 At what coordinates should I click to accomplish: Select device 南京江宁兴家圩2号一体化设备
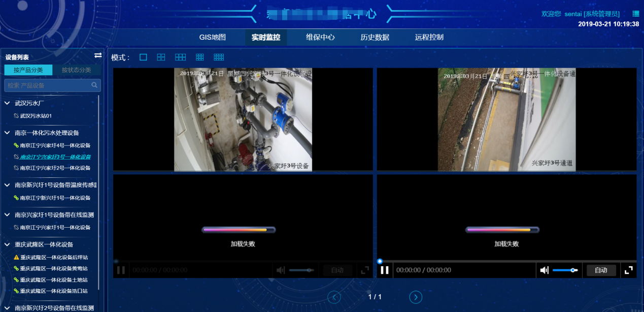coord(55,168)
